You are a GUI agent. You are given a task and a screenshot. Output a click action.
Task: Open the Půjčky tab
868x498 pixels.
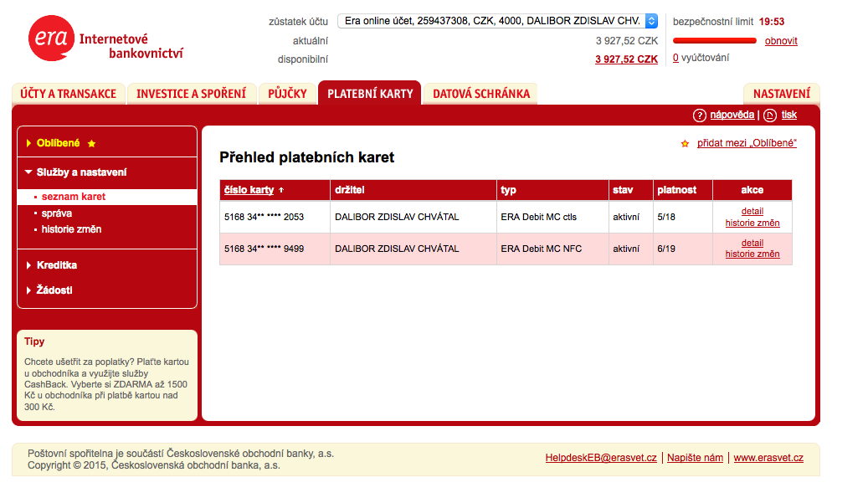287,94
